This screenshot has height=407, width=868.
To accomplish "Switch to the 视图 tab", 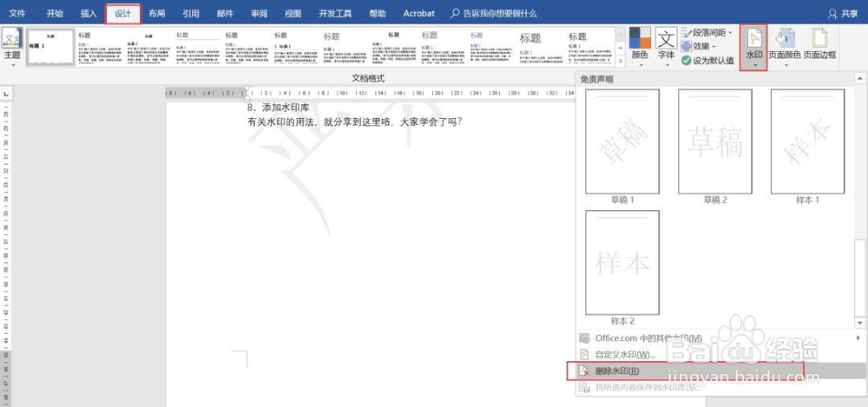I will pos(293,13).
